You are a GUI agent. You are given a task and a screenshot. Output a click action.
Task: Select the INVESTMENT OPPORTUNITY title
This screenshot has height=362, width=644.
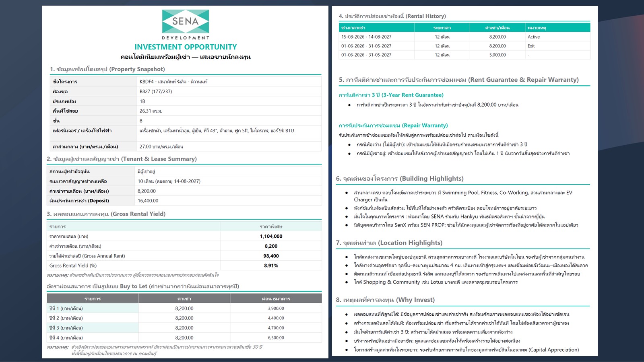pyautogui.click(x=186, y=47)
